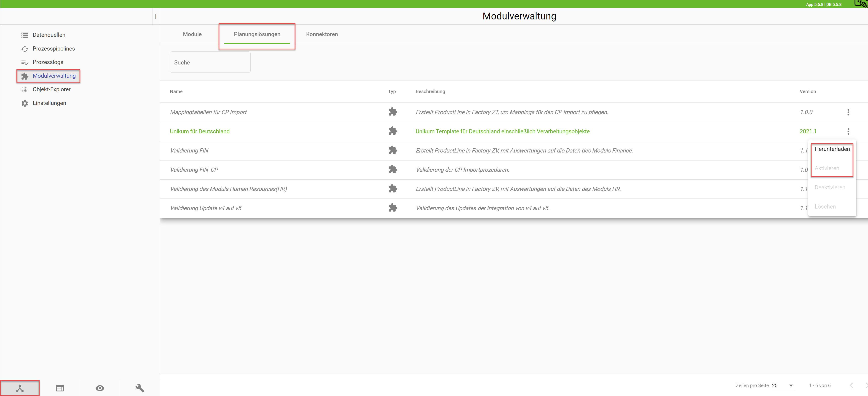Click the web layout icon in the bottom bar
Screen dimensions: 868x396
[x=60, y=388]
